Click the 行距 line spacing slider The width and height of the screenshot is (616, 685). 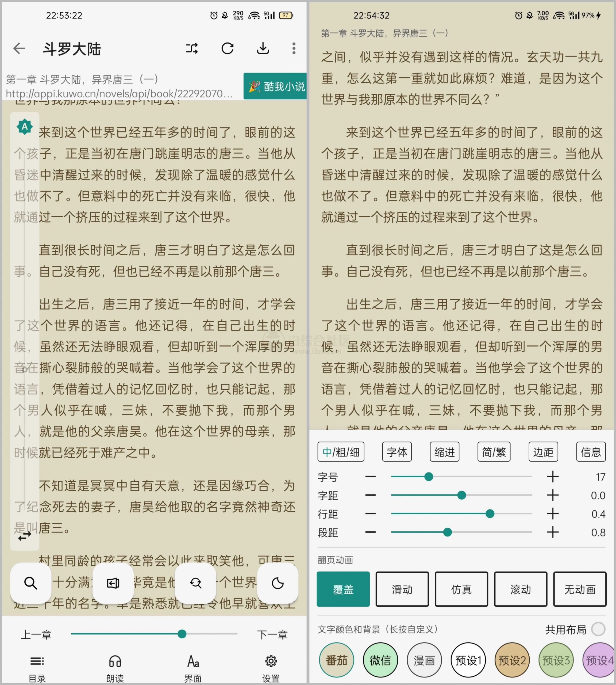pyautogui.click(x=462, y=514)
